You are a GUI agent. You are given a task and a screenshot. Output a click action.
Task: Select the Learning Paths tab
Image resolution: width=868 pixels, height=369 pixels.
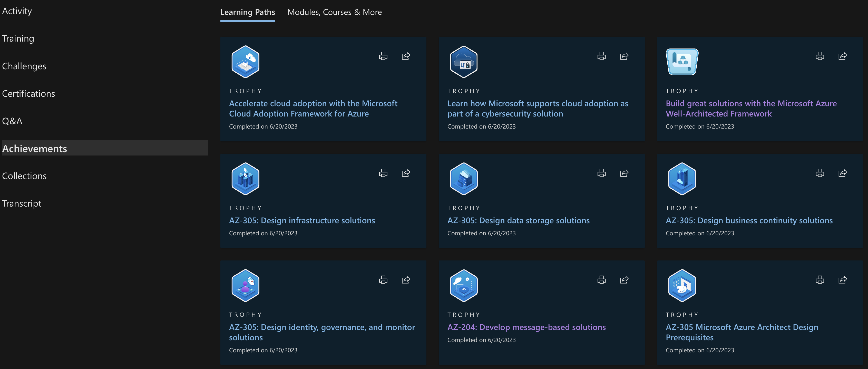[248, 12]
